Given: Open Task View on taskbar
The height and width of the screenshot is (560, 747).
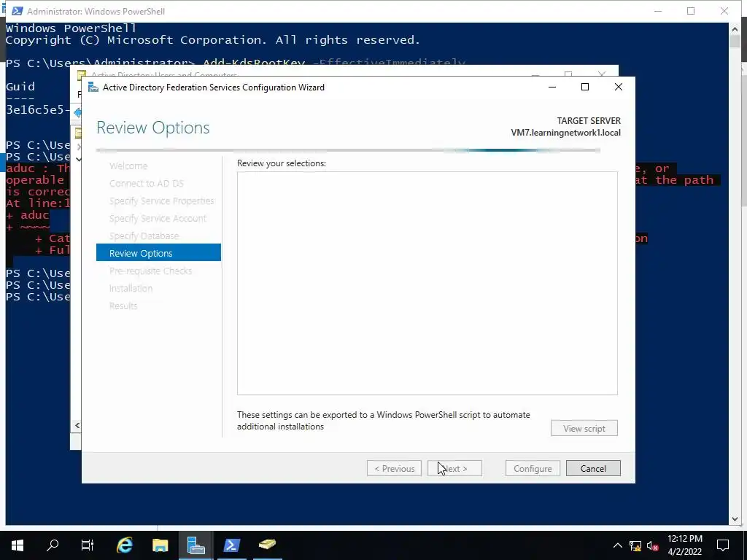Looking at the screenshot, I should 88,545.
